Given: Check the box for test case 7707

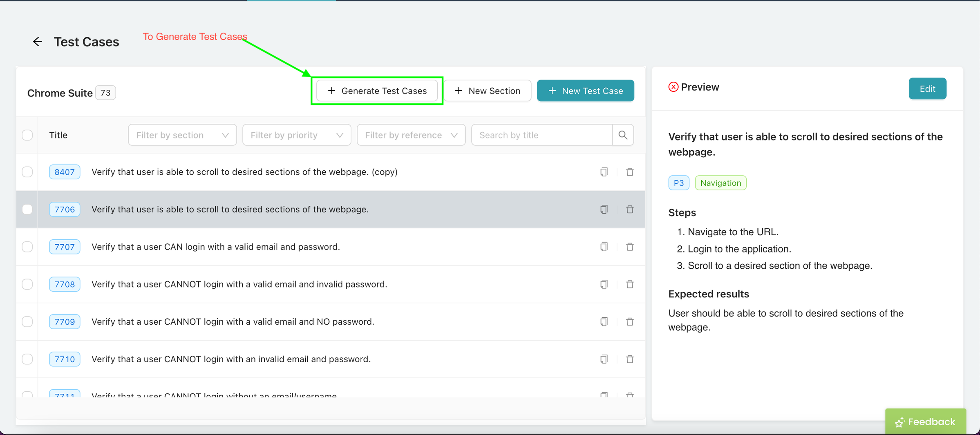Looking at the screenshot, I should pos(27,247).
